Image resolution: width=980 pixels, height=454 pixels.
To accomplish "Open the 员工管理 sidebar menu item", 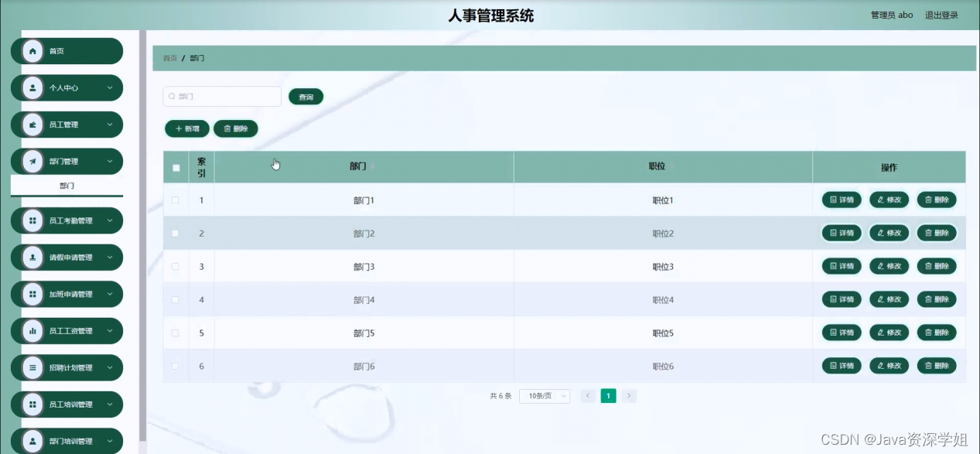I will tap(67, 125).
